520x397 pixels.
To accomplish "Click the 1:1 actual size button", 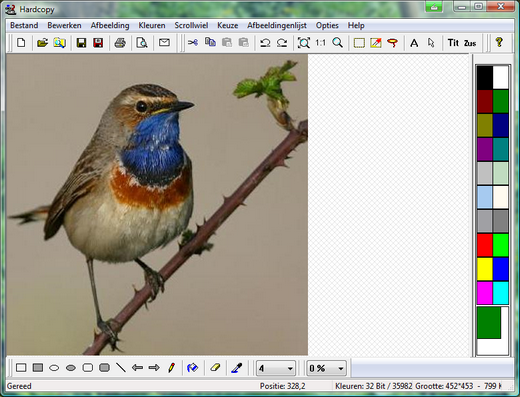I will click(x=320, y=43).
